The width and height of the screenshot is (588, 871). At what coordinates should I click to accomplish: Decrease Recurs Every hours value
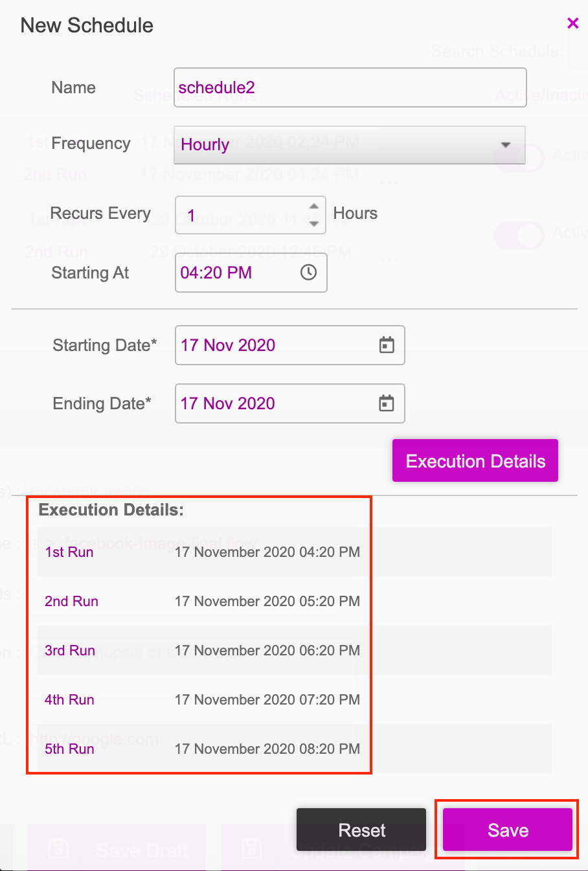[x=314, y=223]
